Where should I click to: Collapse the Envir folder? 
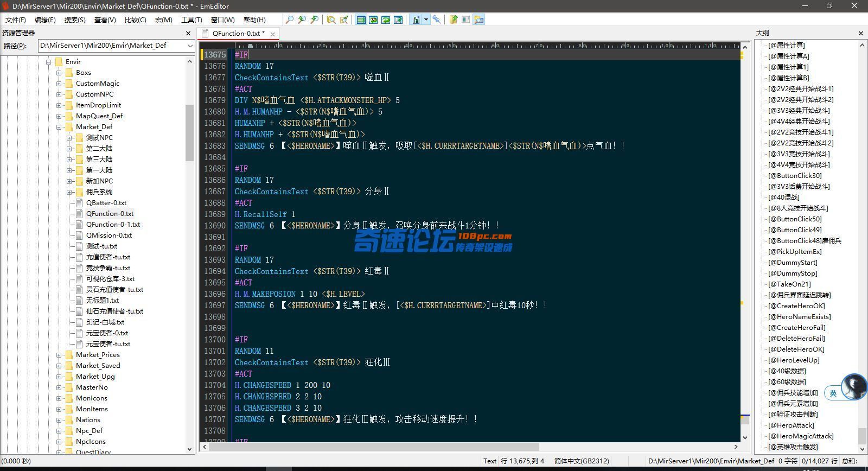[x=49, y=62]
